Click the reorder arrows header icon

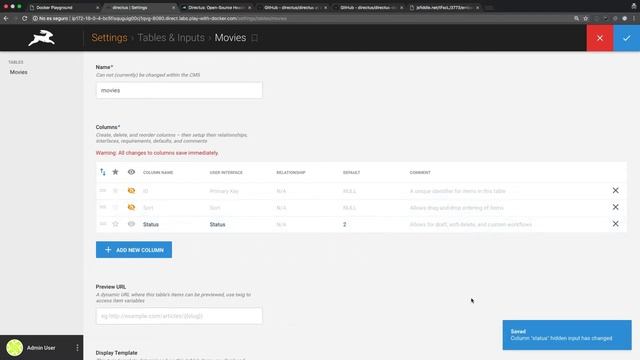(103, 172)
